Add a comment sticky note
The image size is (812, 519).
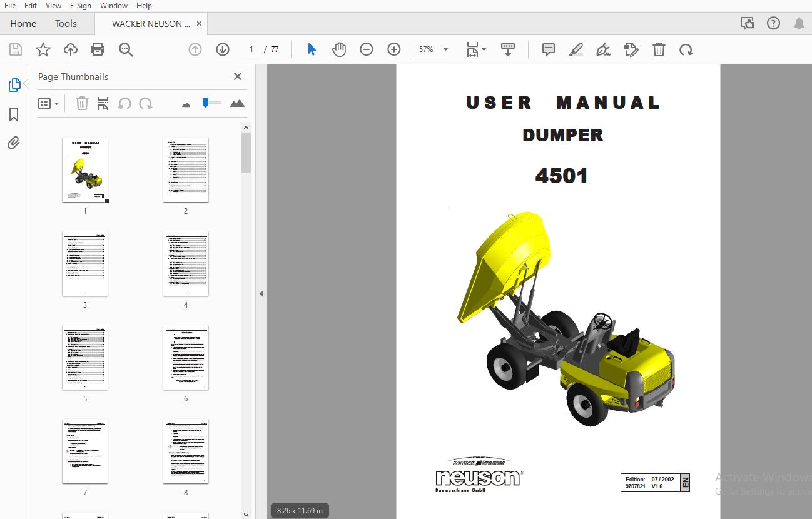coord(549,49)
